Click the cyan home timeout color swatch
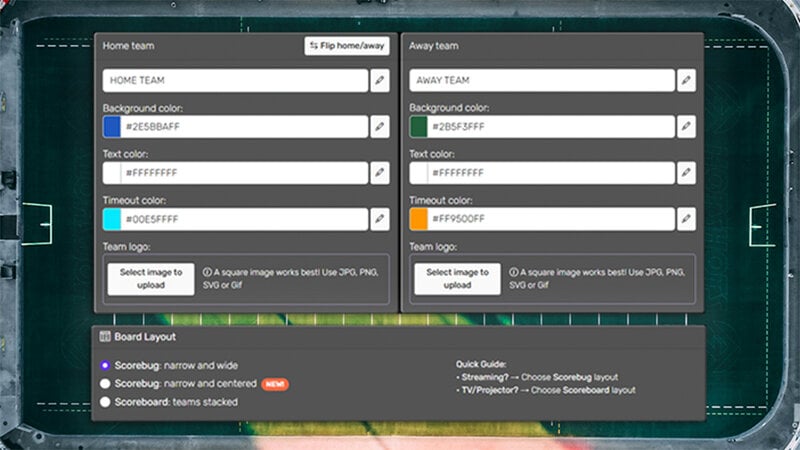 tap(112, 219)
